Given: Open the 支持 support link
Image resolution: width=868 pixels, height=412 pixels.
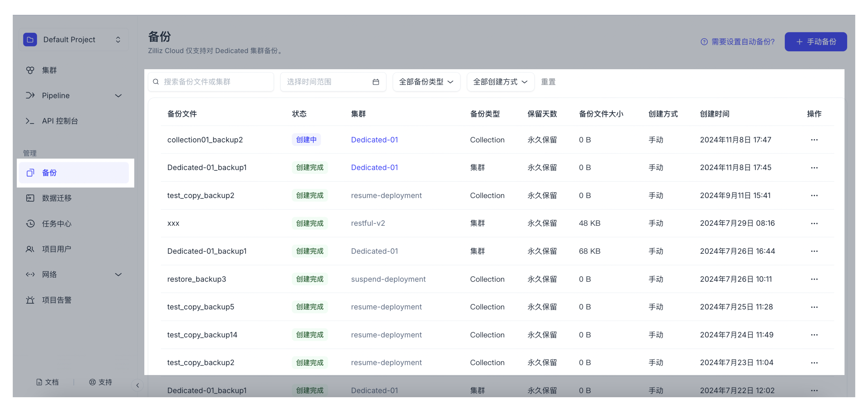Looking at the screenshot, I should point(100,382).
